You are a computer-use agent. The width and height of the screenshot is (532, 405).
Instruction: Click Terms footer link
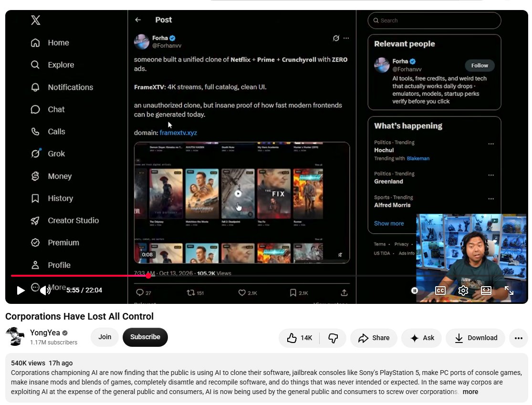tap(380, 244)
